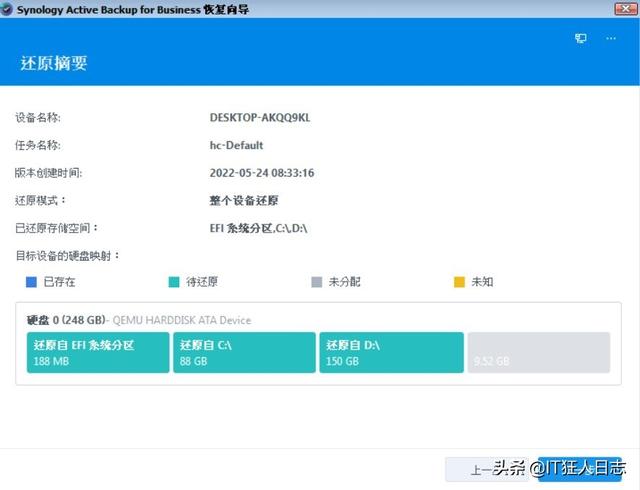The width and height of the screenshot is (640, 490).
Task: Click the 未知 legend text
Action: pyautogui.click(x=482, y=282)
